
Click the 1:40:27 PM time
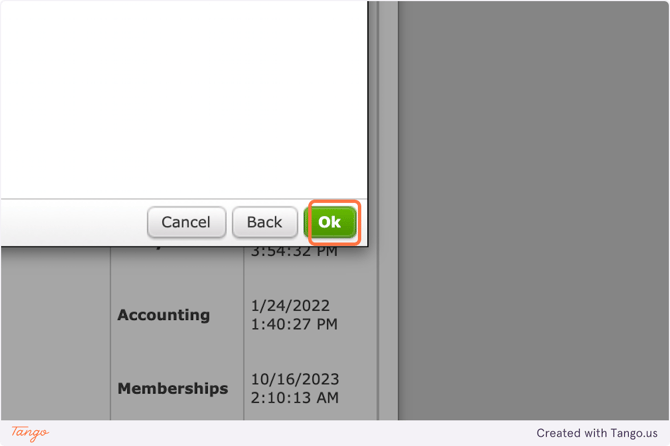[x=295, y=324]
